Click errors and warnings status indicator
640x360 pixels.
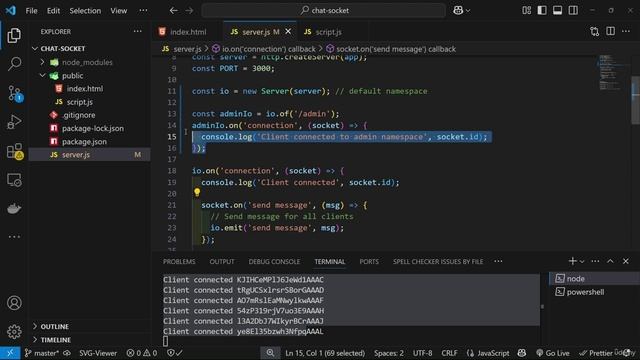[142, 353]
